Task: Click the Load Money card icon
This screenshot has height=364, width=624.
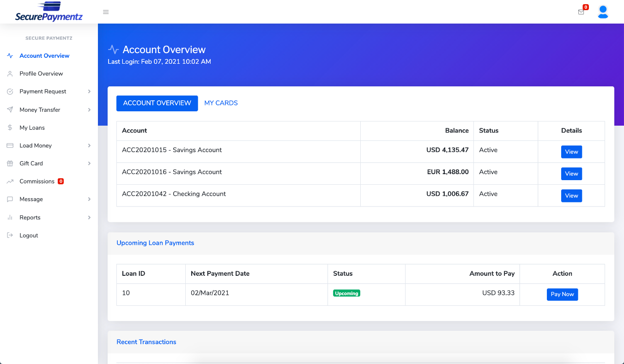Action: tap(10, 145)
